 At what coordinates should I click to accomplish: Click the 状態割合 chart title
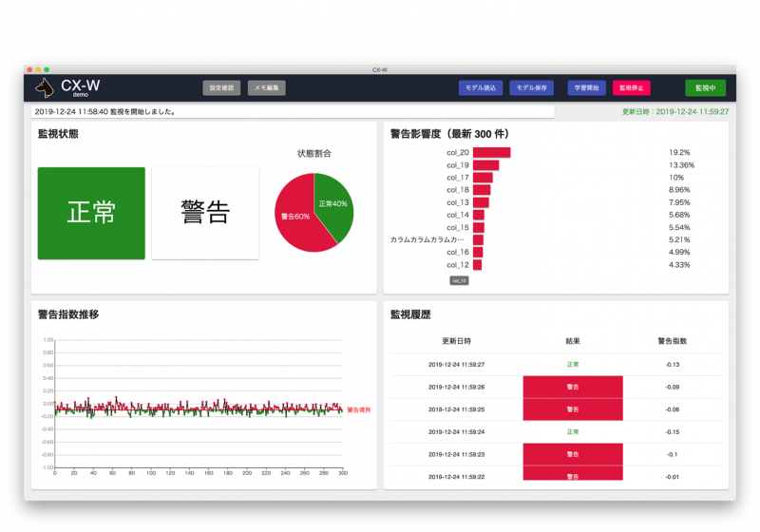point(314,154)
